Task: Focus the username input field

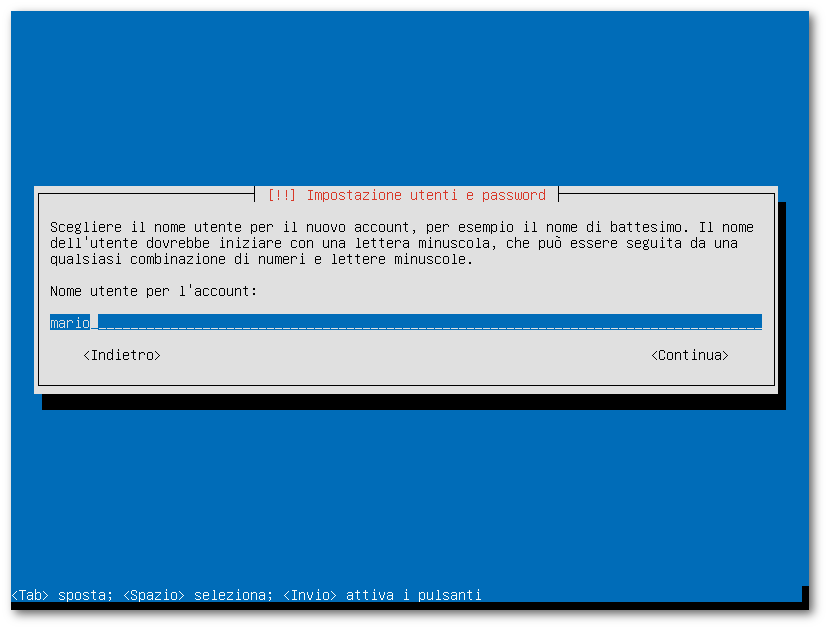Action: (406, 322)
